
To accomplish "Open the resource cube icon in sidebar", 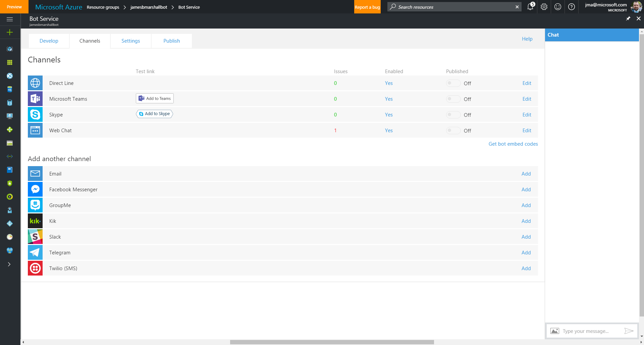I will pyautogui.click(x=10, y=49).
